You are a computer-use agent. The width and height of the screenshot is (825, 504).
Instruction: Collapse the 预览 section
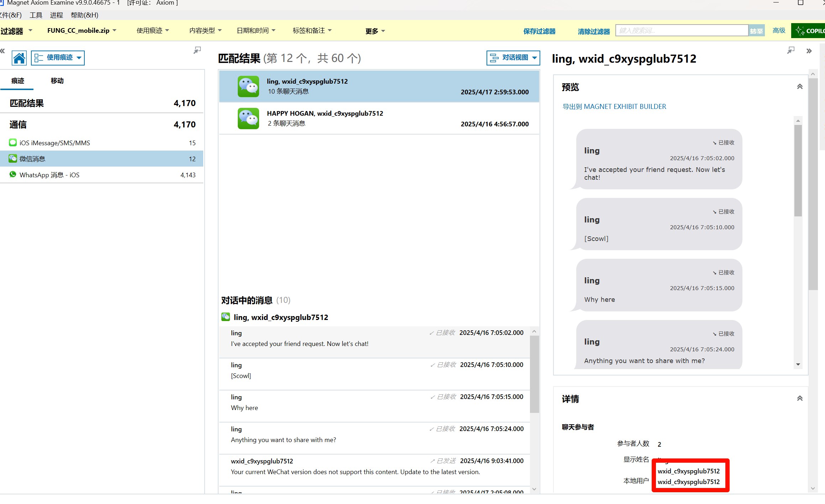[799, 86]
